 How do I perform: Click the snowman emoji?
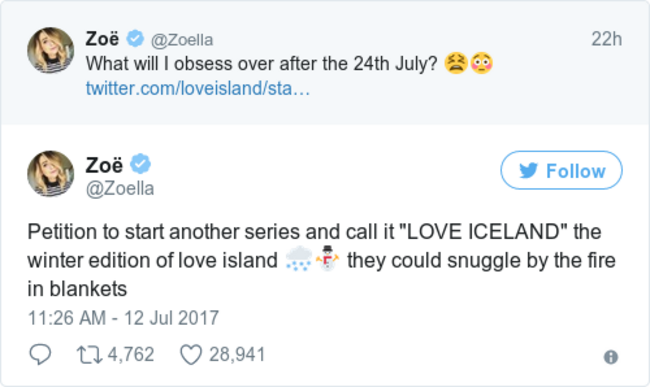(x=327, y=258)
